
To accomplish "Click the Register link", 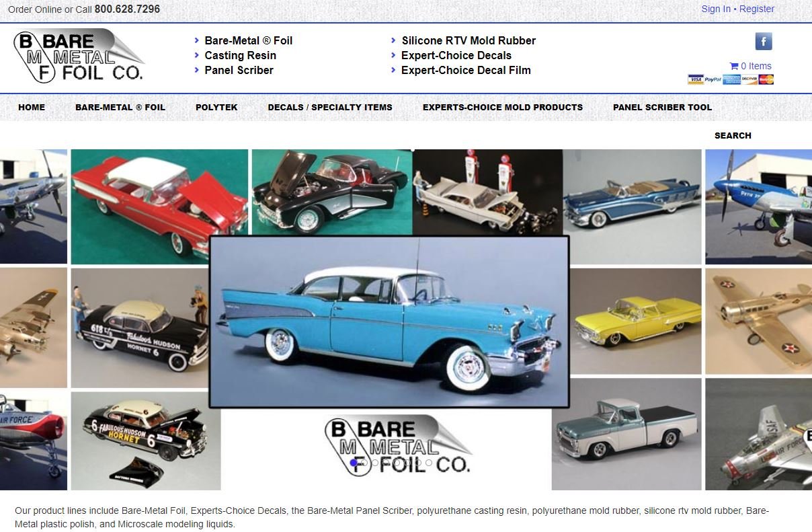I will pyautogui.click(x=756, y=9).
